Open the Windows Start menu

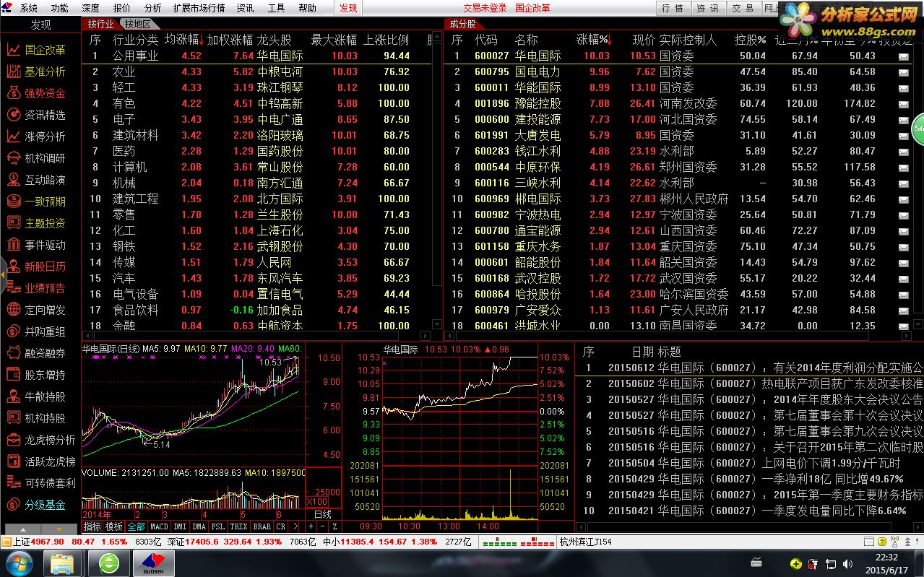pyautogui.click(x=19, y=563)
